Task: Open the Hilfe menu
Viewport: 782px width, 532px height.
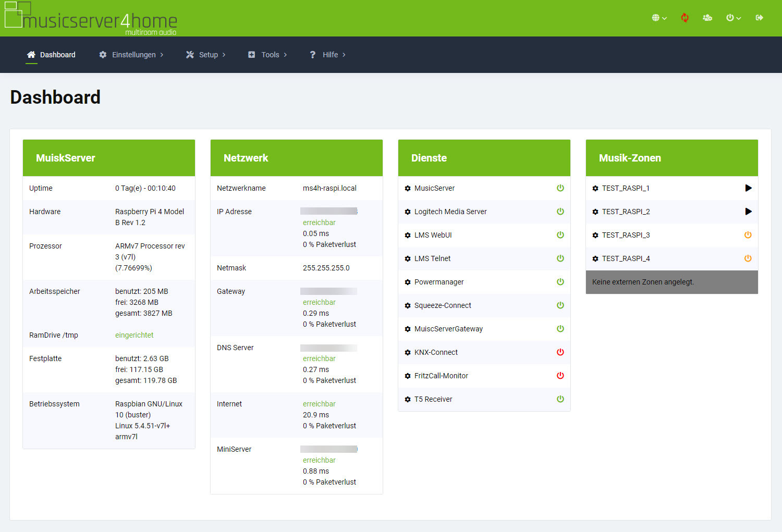Action: (327, 55)
